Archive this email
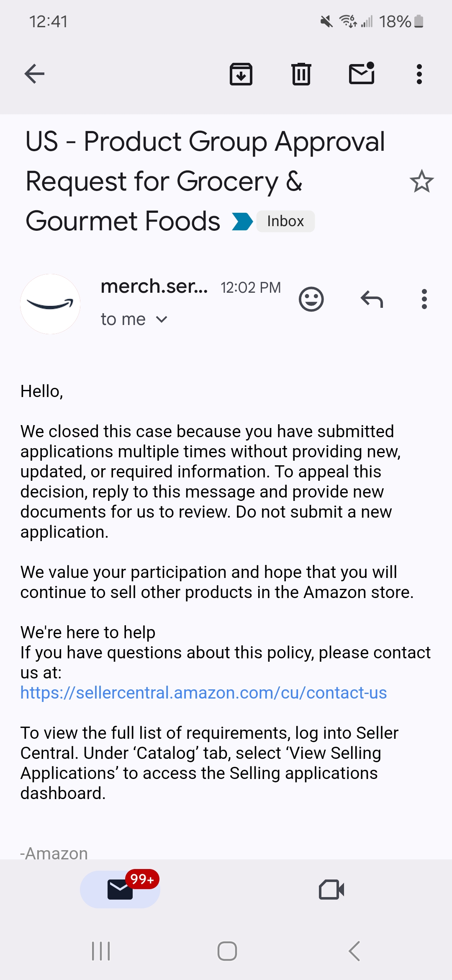 (241, 74)
